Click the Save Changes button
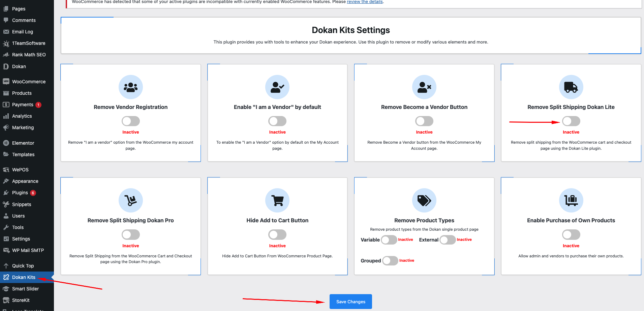The image size is (644, 311). 351,302
